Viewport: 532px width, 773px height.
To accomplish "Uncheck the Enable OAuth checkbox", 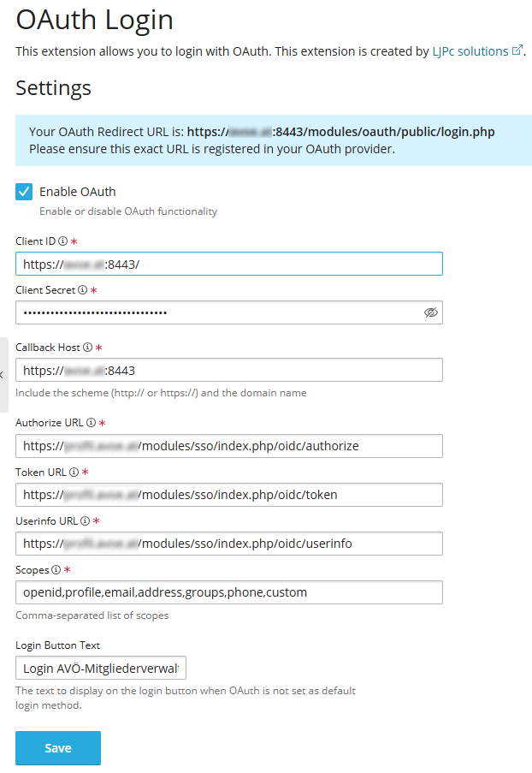I will [x=24, y=192].
